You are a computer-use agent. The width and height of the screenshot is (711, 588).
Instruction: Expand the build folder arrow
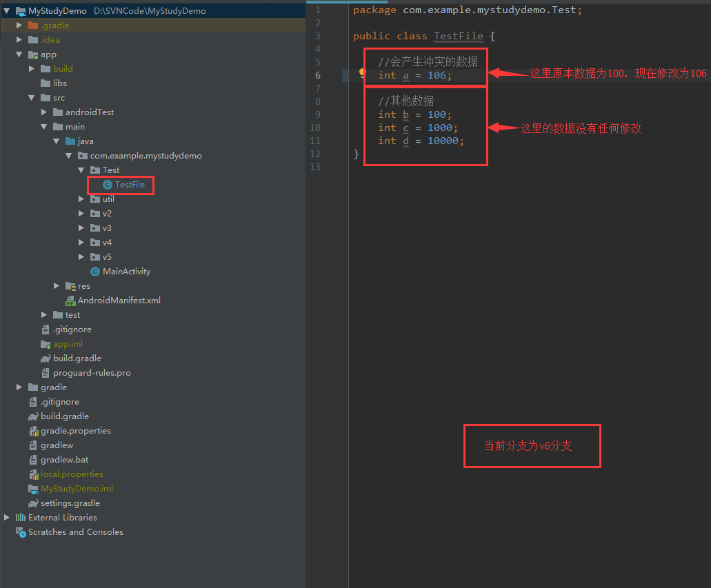(x=31, y=68)
